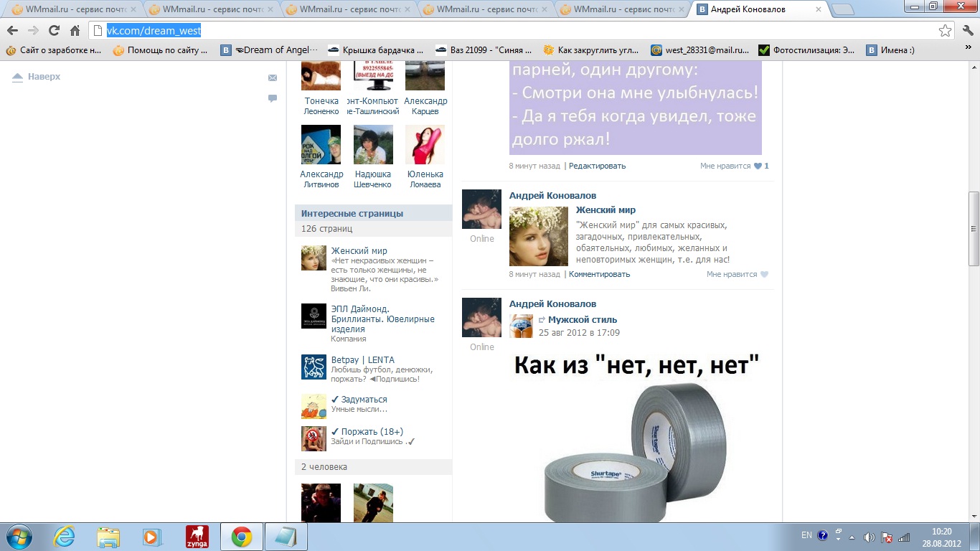
Task: Click the '2 человека' count line
Action: pyautogui.click(x=373, y=467)
